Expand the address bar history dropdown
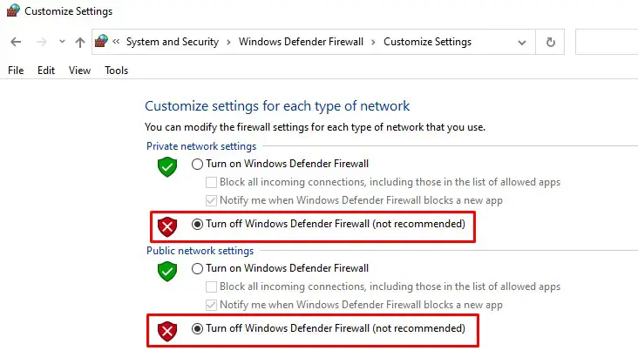The height and width of the screenshot is (364, 638). point(522,43)
